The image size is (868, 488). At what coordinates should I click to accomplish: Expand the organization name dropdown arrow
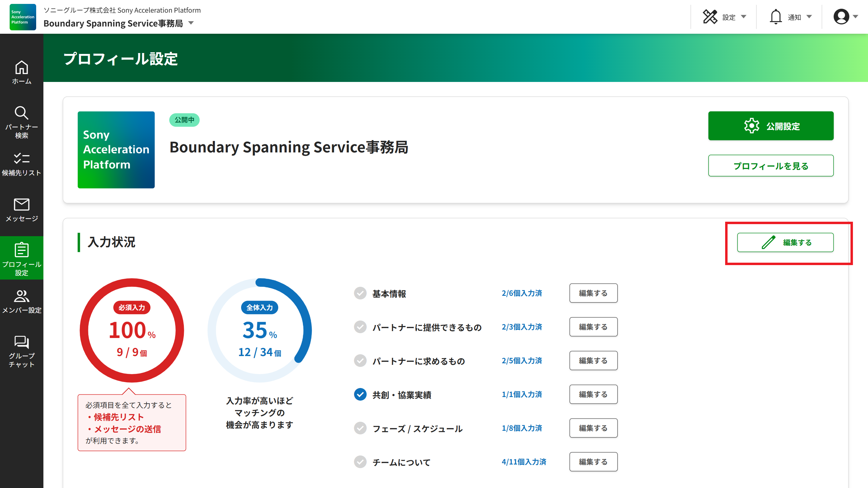pyautogui.click(x=191, y=23)
